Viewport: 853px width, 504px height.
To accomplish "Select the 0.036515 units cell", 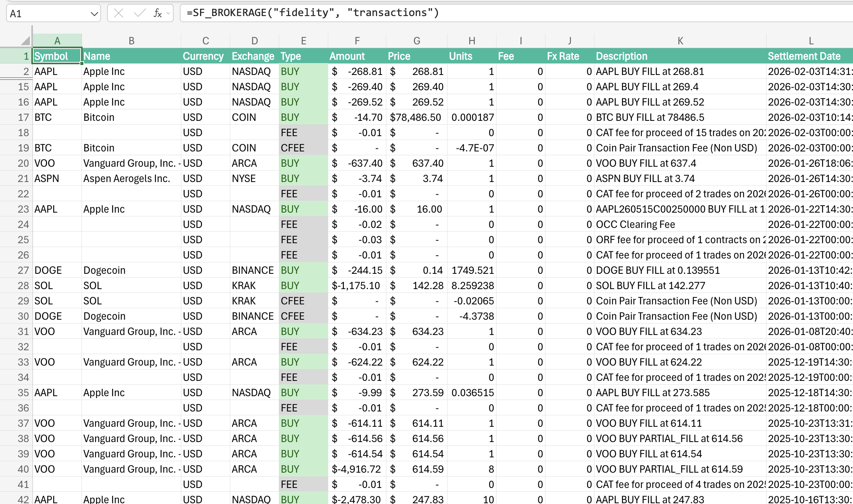I will pyautogui.click(x=472, y=392).
